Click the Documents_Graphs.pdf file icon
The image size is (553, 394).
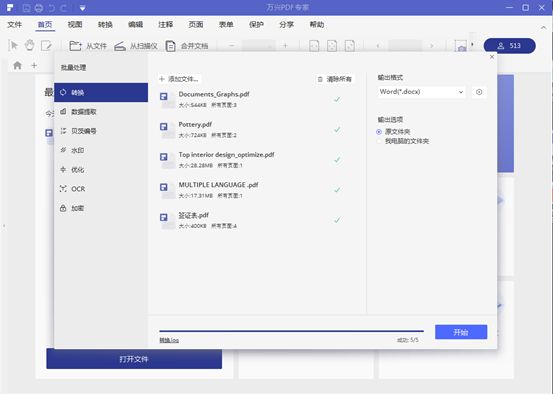pyautogui.click(x=167, y=99)
